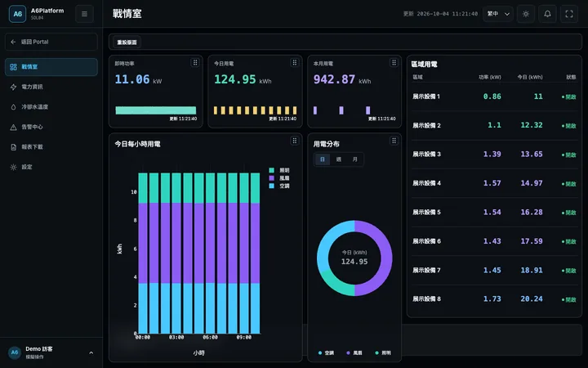Toggle 空調 series in bar chart legend

click(279, 186)
